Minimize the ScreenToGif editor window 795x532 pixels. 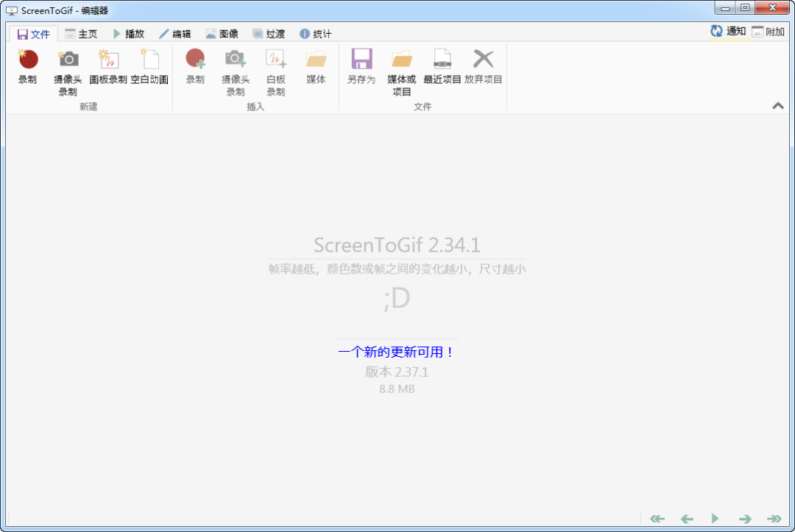(x=725, y=7)
